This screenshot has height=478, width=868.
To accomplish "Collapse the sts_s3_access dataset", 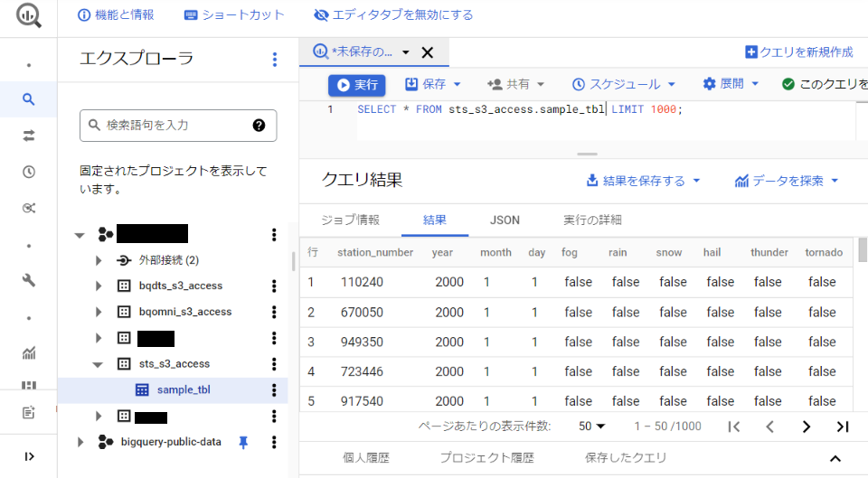I will pos(98,364).
